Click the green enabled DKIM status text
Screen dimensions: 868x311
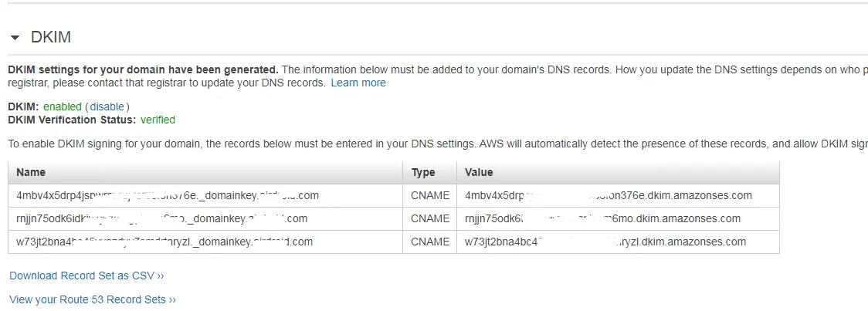point(62,106)
